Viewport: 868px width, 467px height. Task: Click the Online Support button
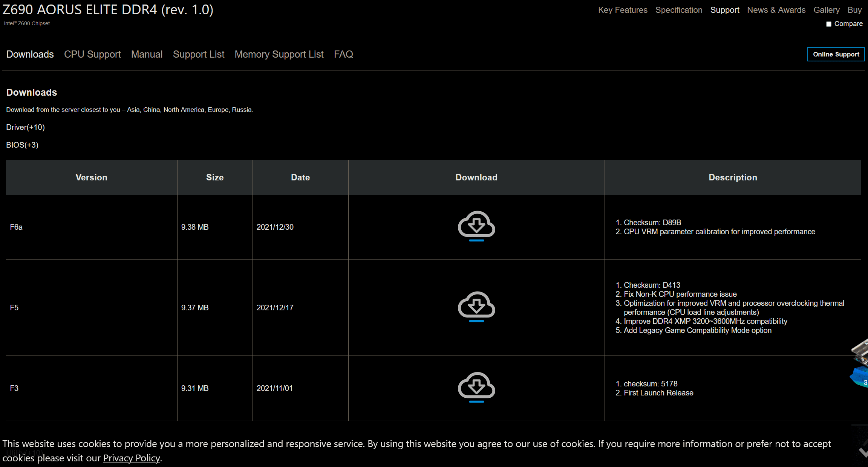(836, 54)
